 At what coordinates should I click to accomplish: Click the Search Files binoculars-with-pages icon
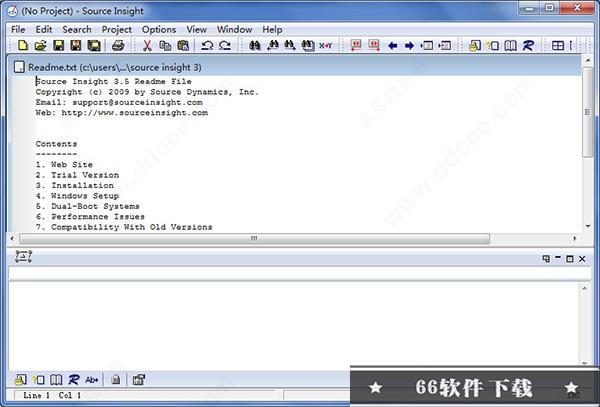308,46
